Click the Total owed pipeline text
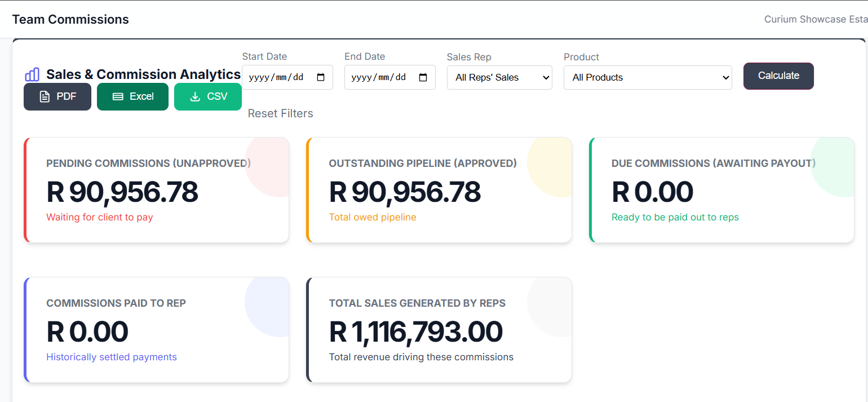Viewport: 868px width, 402px height. click(x=373, y=217)
